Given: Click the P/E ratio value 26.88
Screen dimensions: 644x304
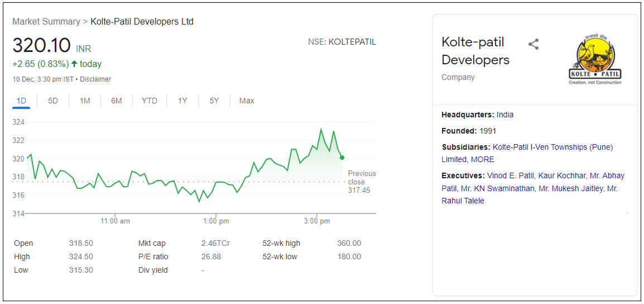Looking at the screenshot, I should pyautogui.click(x=211, y=256).
